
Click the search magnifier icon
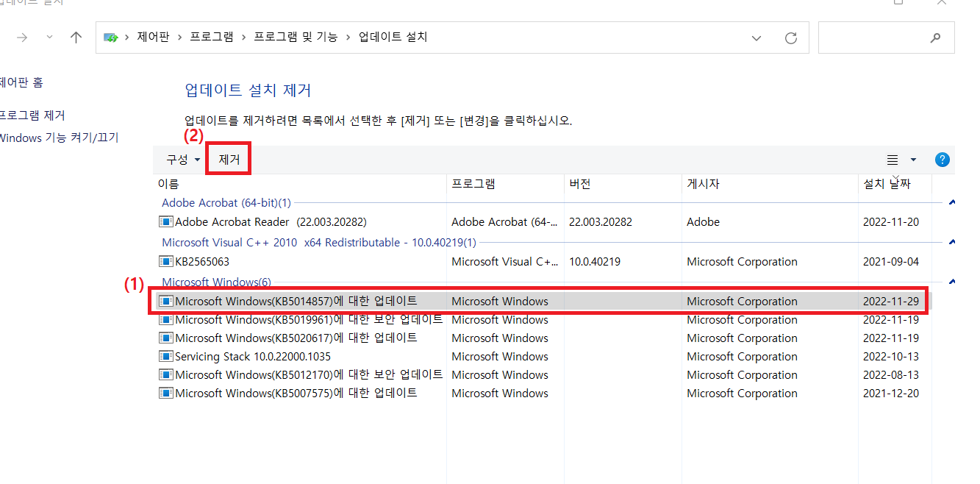[935, 38]
